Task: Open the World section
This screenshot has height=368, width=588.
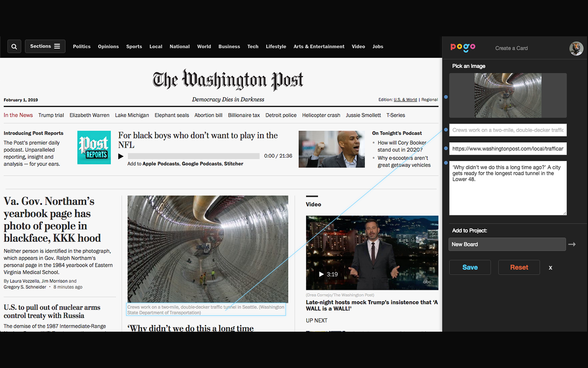Action: point(204,46)
